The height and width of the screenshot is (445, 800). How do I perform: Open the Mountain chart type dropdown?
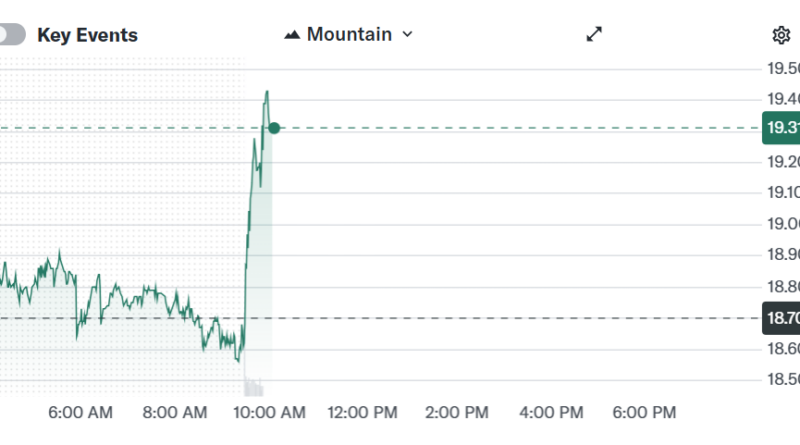pos(348,34)
